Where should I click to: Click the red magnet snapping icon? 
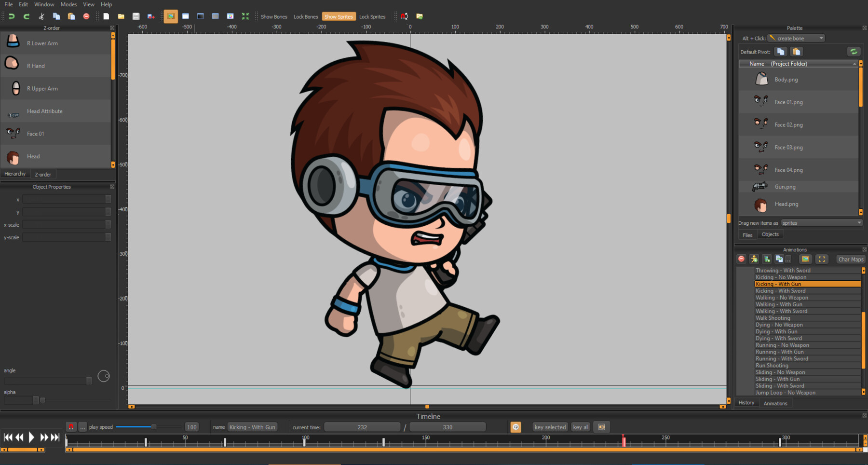click(x=405, y=16)
